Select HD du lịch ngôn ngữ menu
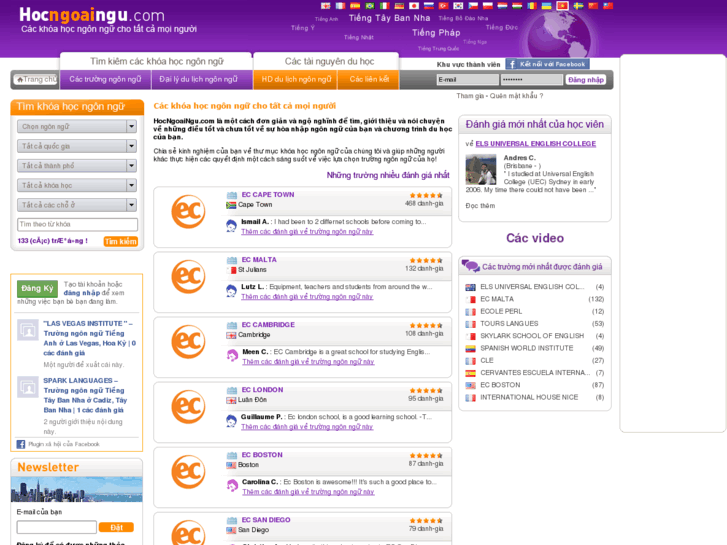 pos(296,79)
